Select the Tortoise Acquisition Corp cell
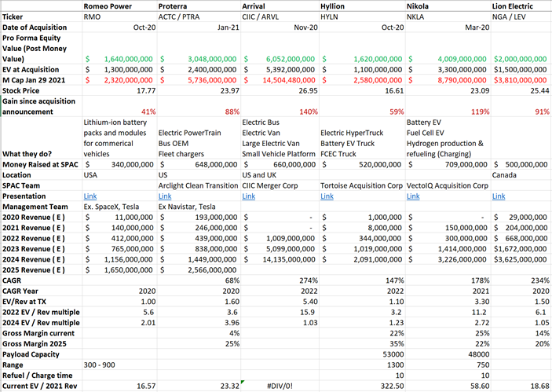The image size is (552, 392). [x=362, y=185]
